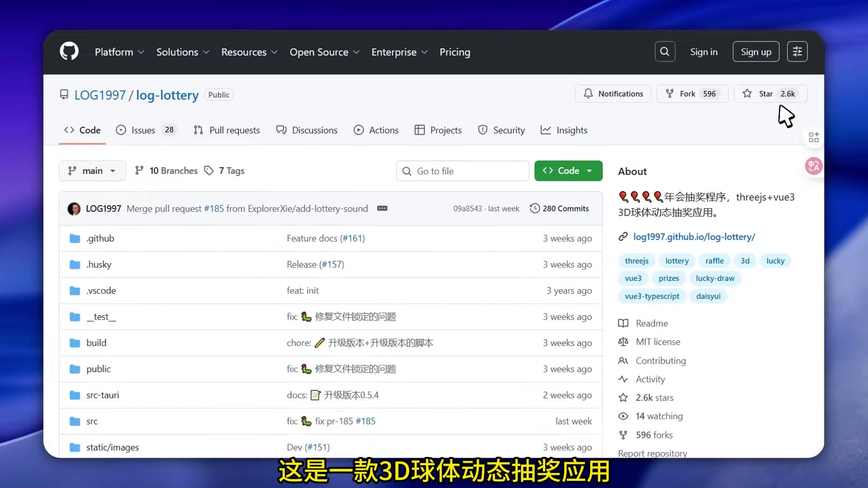Open the main branch dropdown
868x488 pixels.
[x=92, y=171]
